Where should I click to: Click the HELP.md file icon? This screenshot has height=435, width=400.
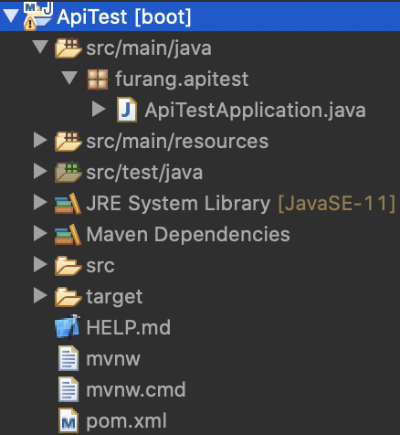tap(68, 327)
